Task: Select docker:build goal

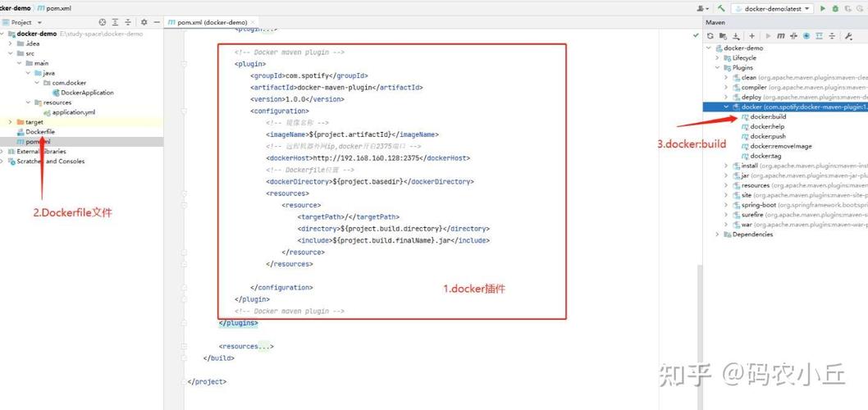Action: (x=764, y=116)
